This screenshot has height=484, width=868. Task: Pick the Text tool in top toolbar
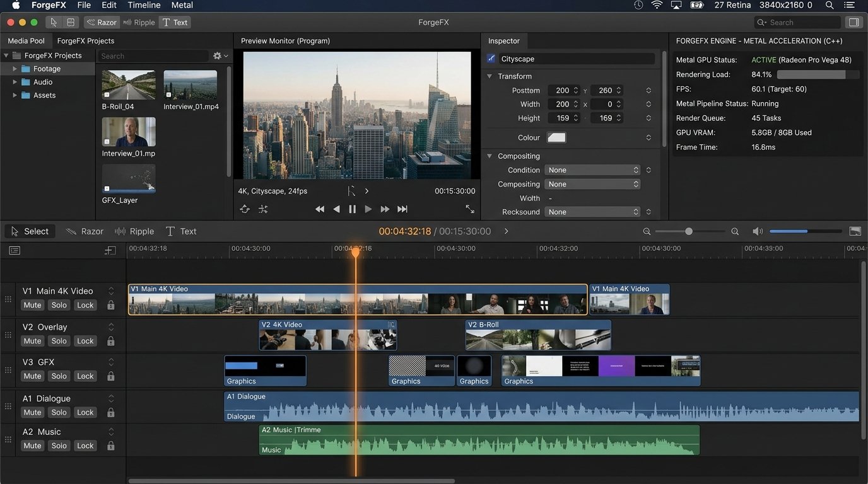tap(175, 22)
